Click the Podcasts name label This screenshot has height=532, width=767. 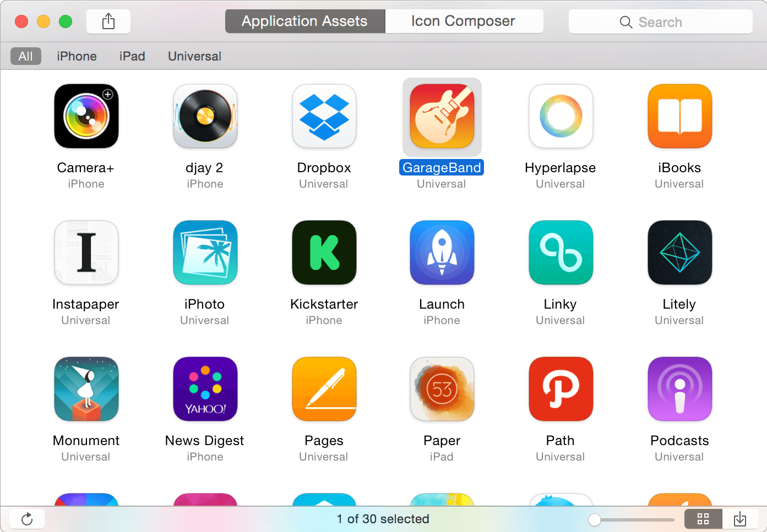[x=679, y=441]
